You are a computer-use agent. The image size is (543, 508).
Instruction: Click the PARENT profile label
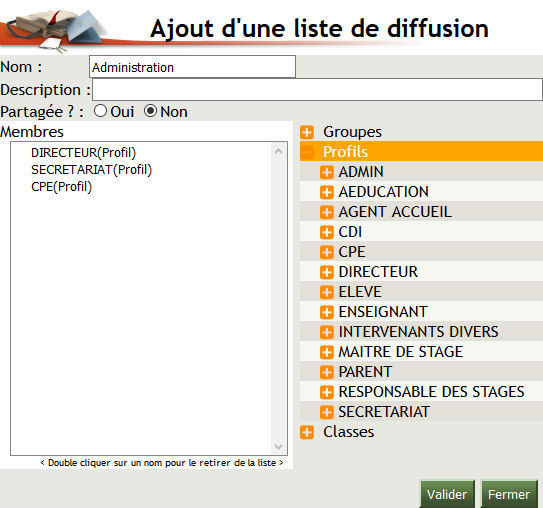pyautogui.click(x=365, y=372)
